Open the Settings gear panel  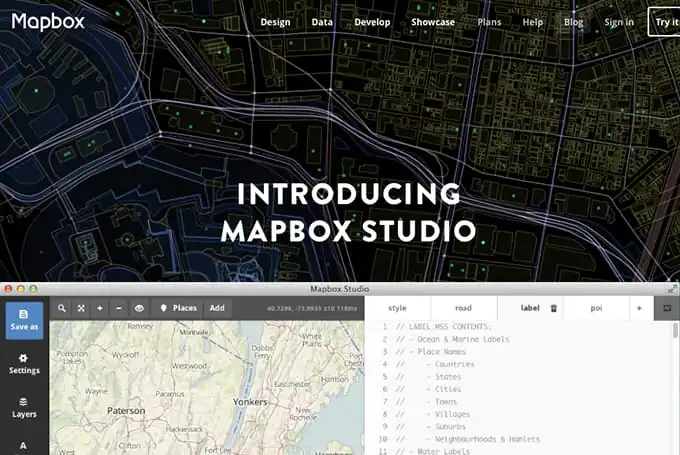tap(24, 363)
